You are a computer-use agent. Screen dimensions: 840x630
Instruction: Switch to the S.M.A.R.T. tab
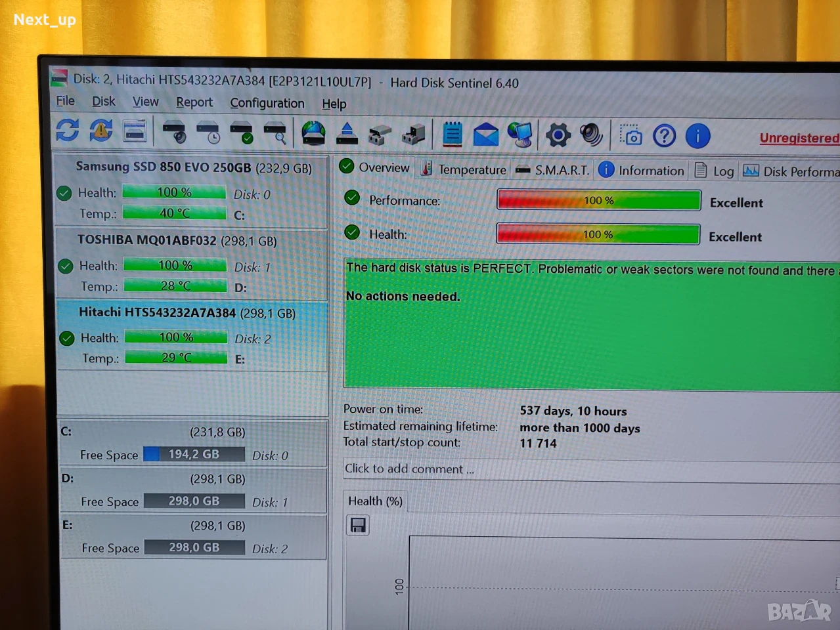pyautogui.click(x=553, y=170)
